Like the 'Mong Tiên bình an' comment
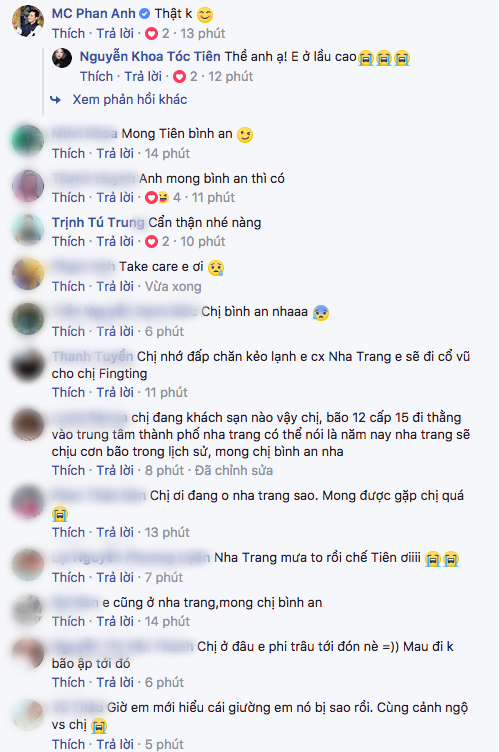This screenshot has width=499, height=752. point(68,153)
